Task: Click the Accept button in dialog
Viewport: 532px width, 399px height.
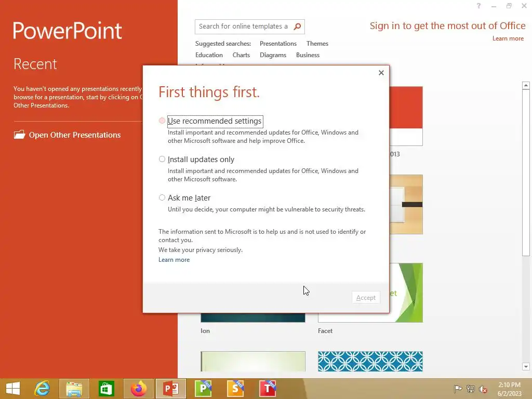Action: pyautogui.click(x=366, y=298)
